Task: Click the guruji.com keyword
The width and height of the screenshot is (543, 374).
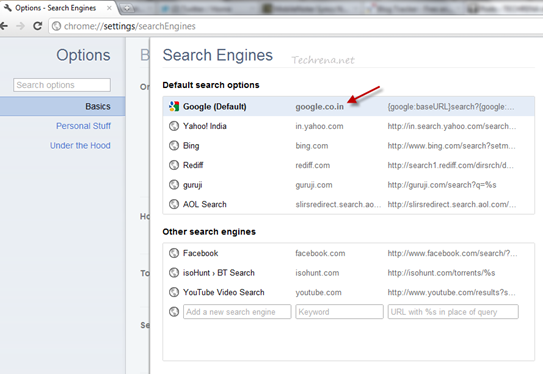Action: coord(314,185)
